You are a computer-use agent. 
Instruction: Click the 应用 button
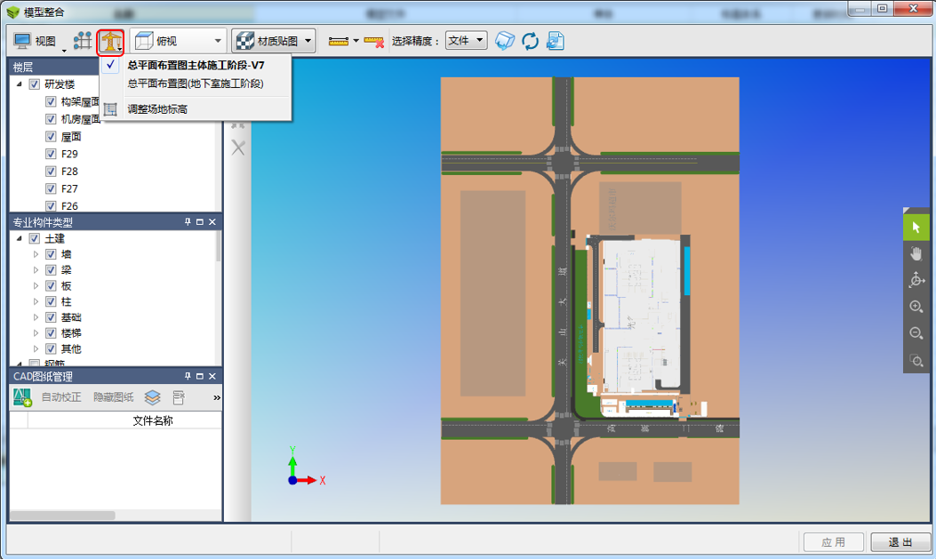[833, 542]
